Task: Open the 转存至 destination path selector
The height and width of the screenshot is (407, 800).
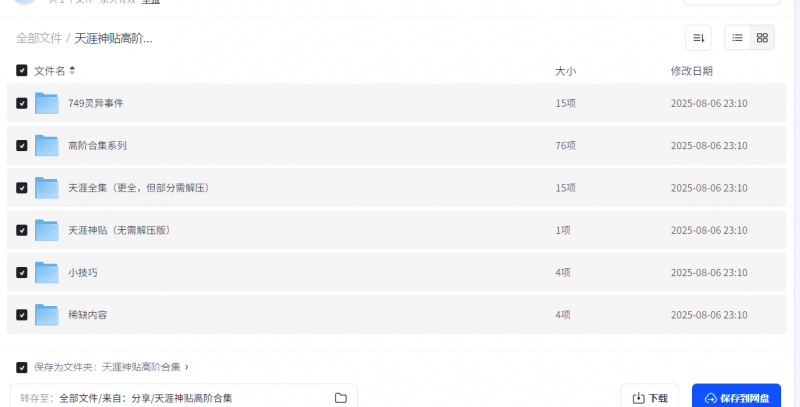Action: 184,398
